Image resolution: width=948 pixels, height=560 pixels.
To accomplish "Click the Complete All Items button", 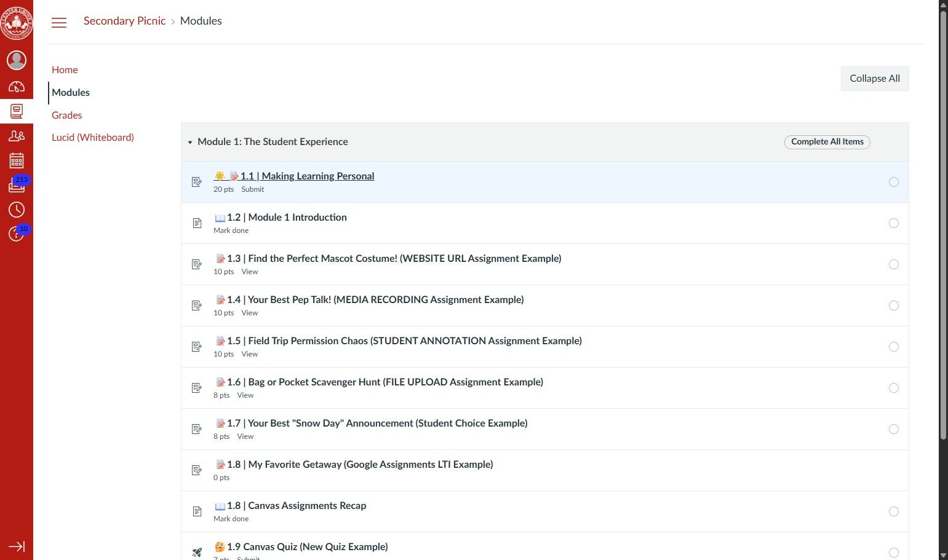I will (827, 142).
